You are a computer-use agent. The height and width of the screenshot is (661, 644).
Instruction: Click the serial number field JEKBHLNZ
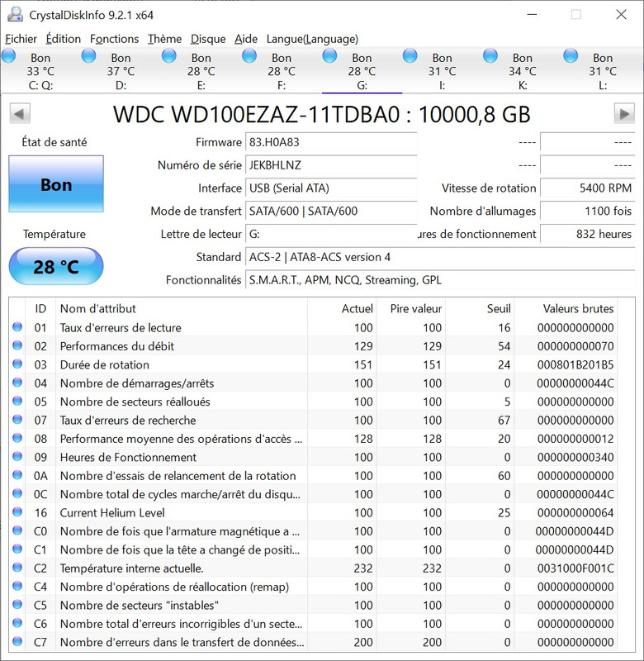(331, 164)
